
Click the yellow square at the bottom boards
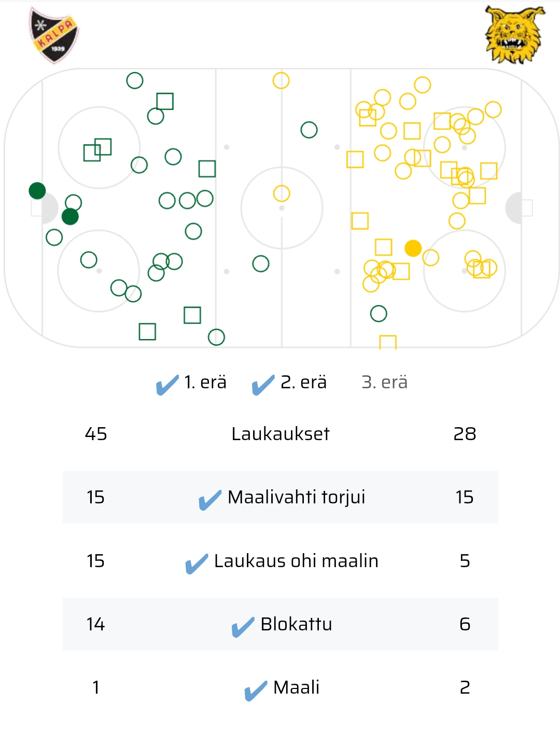point(388,342)
